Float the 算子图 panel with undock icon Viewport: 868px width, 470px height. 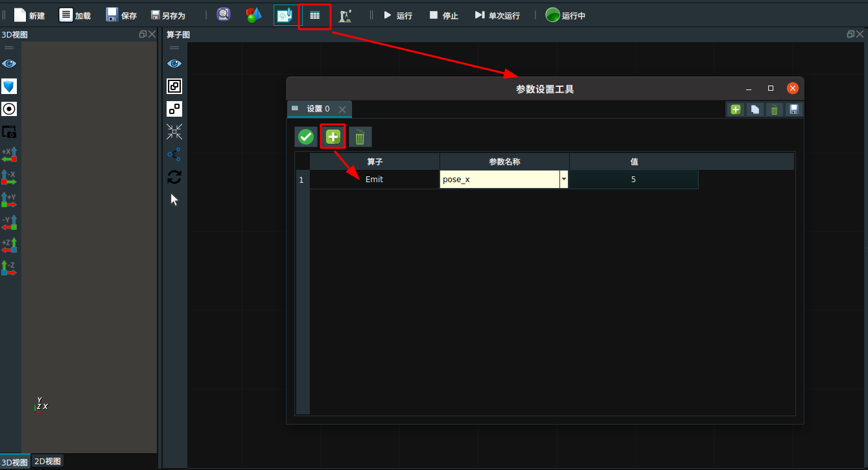pos(850,34)
